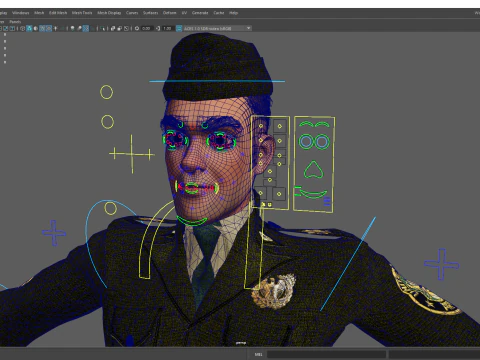Image resolution: width=480 pixels, height=360 pixels.
Task: Toggle Shadows icon in viewport toolbar
Action: click(62, 28)
